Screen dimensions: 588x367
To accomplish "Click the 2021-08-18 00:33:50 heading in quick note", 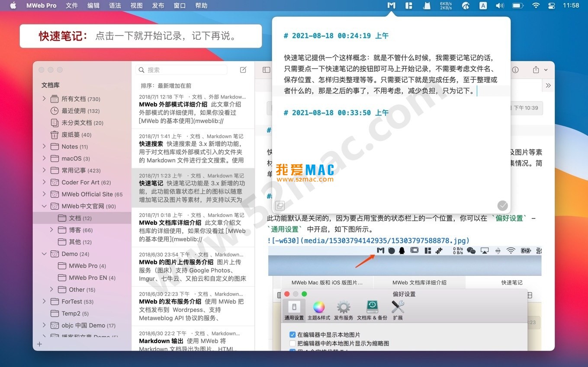I will point(336,113).
